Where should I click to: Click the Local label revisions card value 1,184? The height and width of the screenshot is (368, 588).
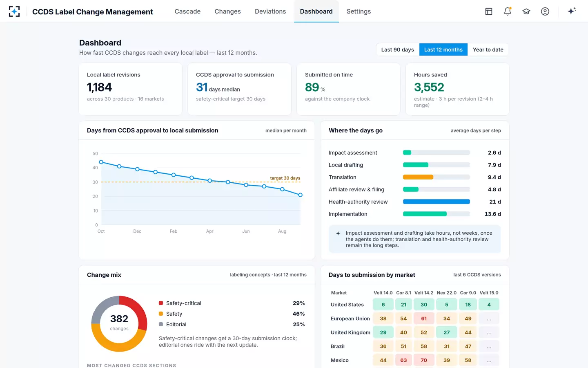click(99, 87)
